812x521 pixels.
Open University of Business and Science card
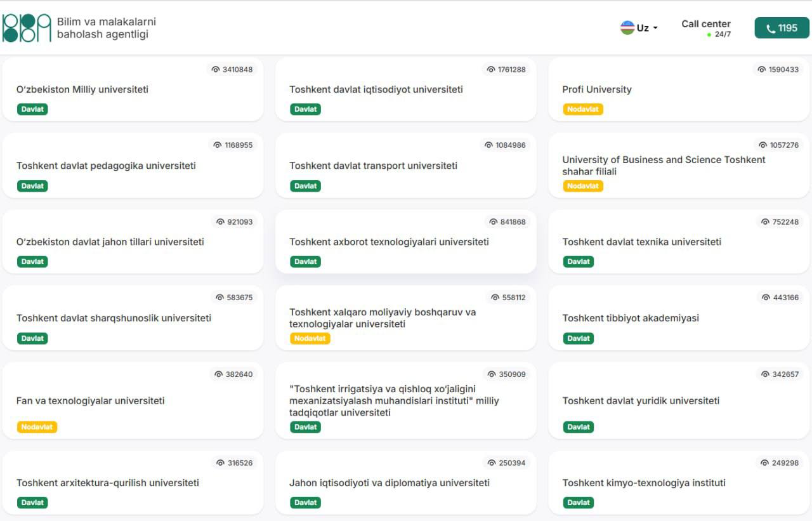tap(679, 165)
